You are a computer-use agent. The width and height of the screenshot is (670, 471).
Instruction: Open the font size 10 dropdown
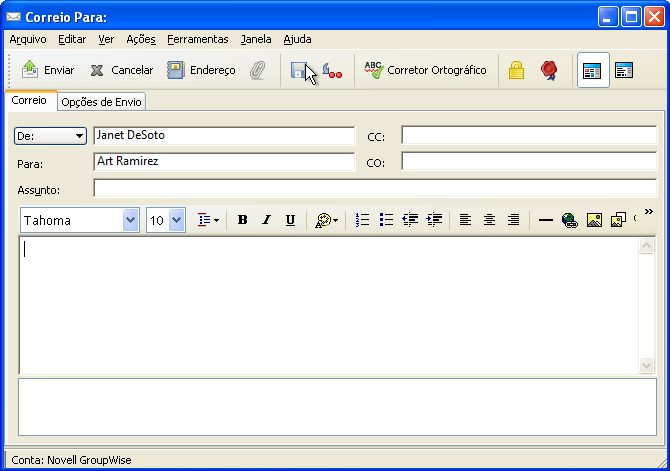tap(176, 220)
